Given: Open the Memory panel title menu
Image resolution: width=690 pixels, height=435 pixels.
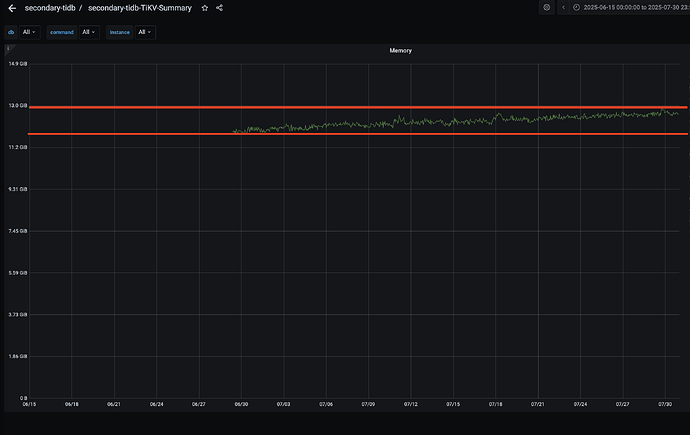Looking at the screenshot, I should [x=399, y=50].
